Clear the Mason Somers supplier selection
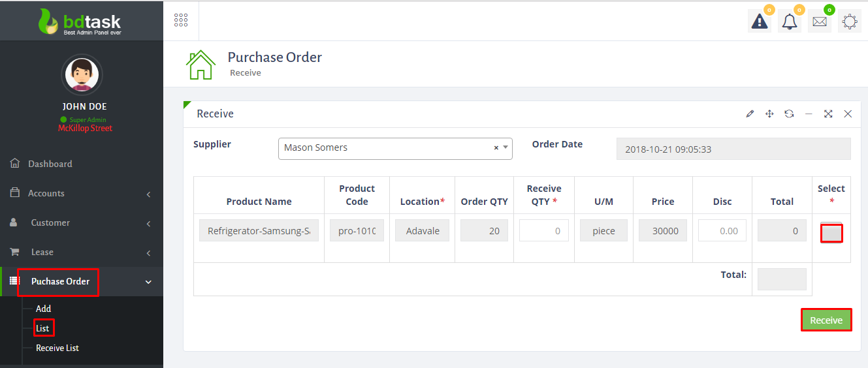The width and height of the screenshot is (868, 368). pos(496,148)
